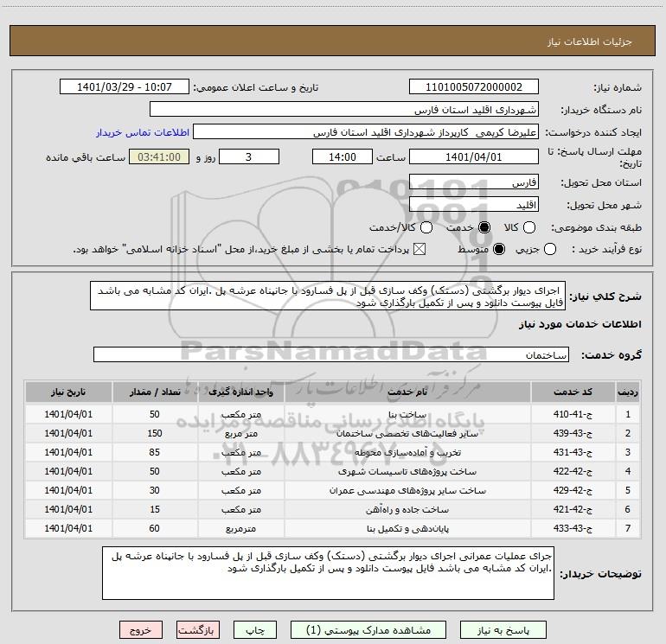Screen dimensions: 666x644
Task: Select the خدمت radio button
Action: 484,227
